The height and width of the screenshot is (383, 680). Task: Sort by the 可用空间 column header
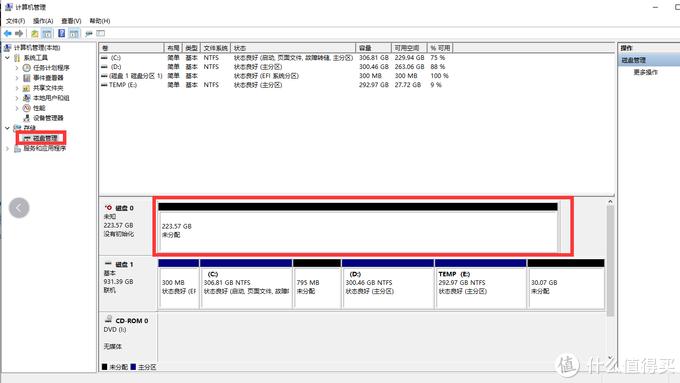coord(409,48)
